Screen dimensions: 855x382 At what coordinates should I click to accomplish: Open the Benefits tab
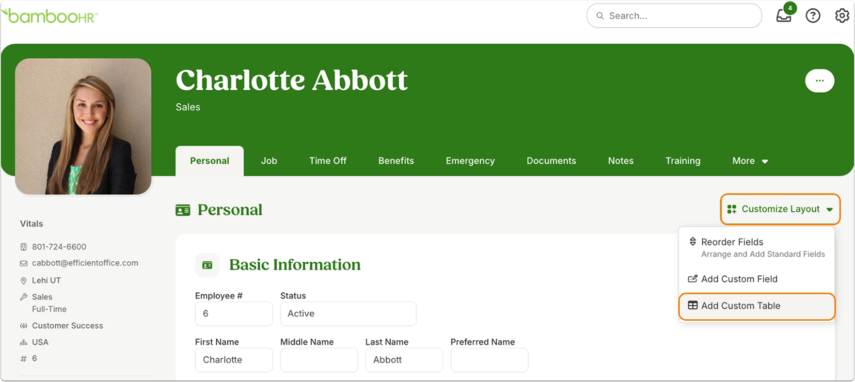click(x=396, y=161)
